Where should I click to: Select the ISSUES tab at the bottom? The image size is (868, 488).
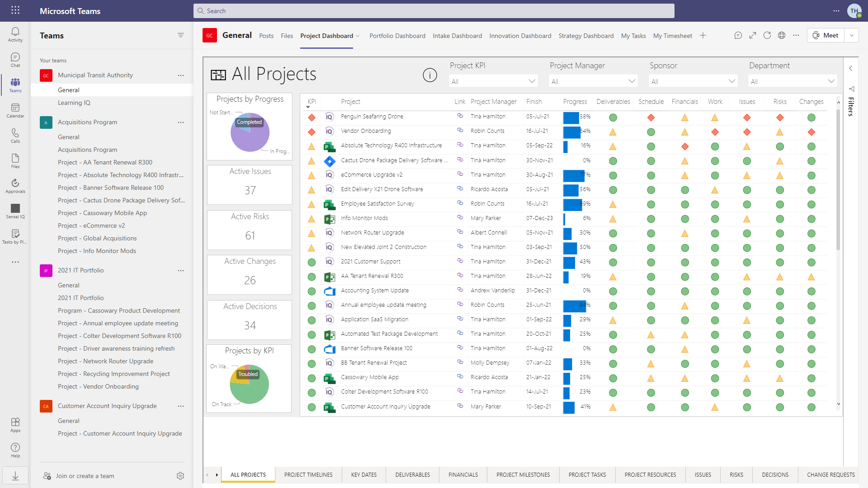click(x=702, y=474)
